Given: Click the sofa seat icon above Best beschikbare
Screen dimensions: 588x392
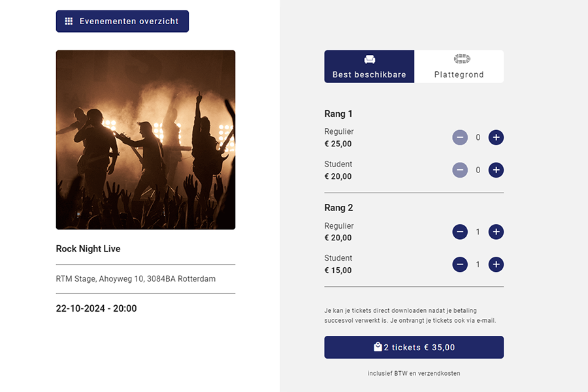Looking at the screenshot, I should click(369, 59).
